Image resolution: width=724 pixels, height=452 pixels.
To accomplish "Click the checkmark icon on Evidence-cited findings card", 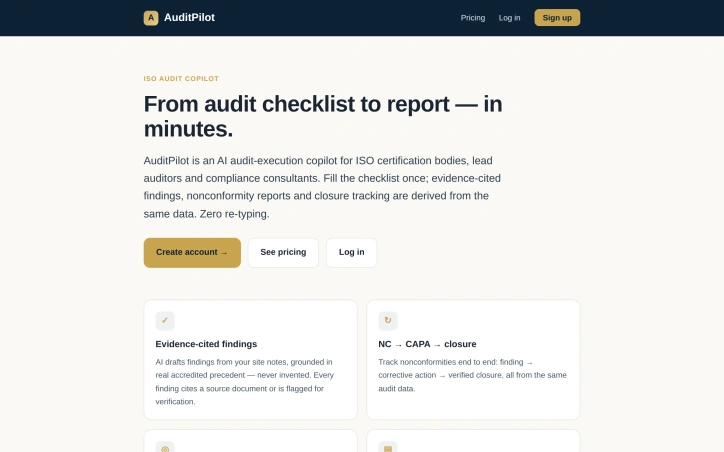I will pyautogui.click(x=165, y=321).
